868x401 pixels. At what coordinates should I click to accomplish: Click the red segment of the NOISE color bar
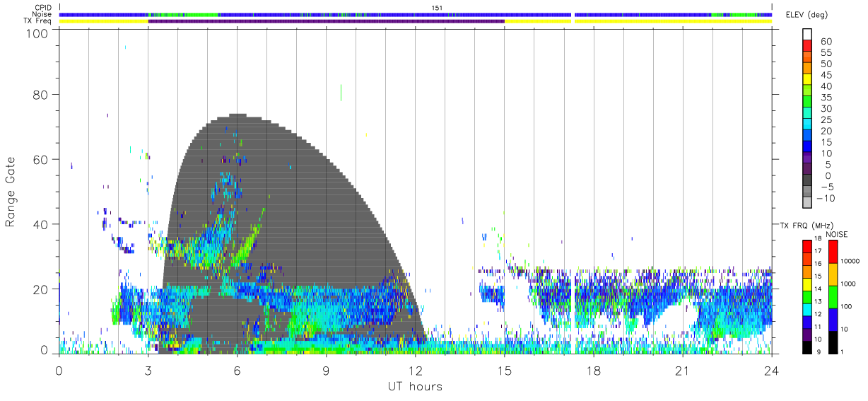click(832, 252)
